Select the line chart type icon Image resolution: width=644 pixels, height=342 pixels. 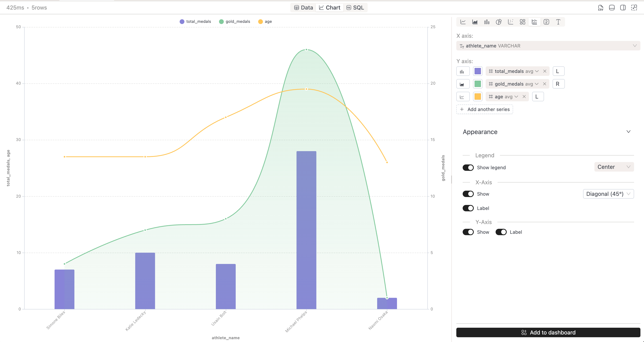coord(463,22)
